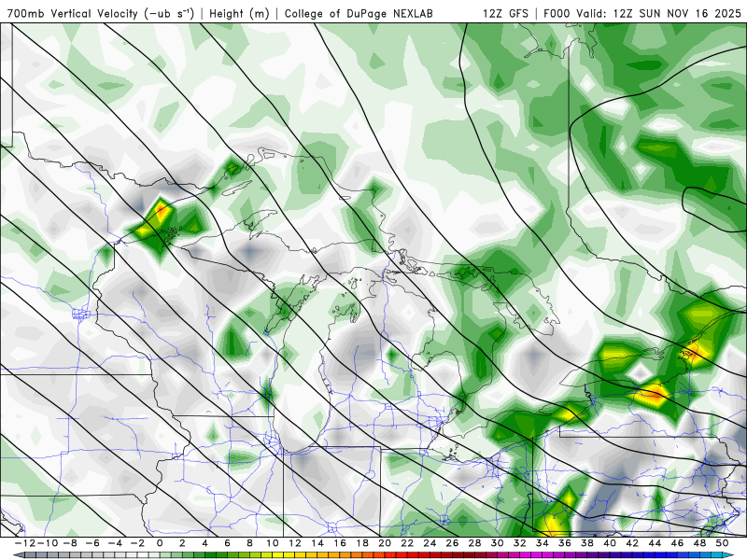
Task: Click the '-4' color scale label
Action: (x=115, y=543)
